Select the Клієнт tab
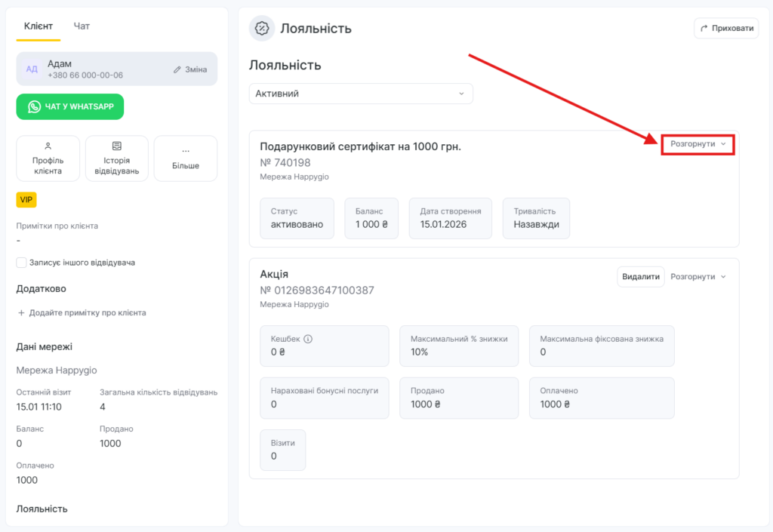Image resolution: width=773 pixels, height=532 pixels. coord(38,26)
